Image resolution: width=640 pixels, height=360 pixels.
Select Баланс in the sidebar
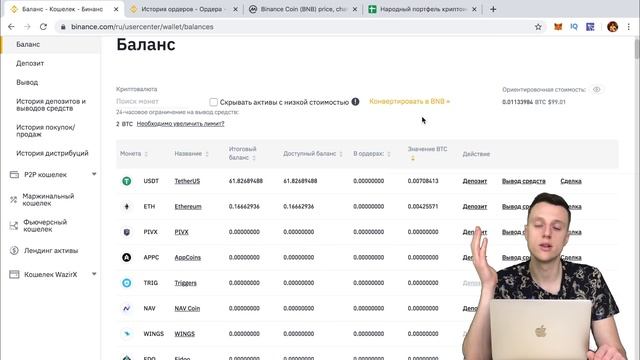coord(28,44)
